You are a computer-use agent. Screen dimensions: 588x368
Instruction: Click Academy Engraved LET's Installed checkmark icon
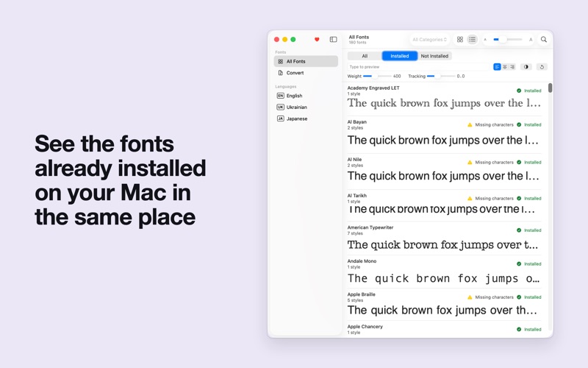click(519, 91)
